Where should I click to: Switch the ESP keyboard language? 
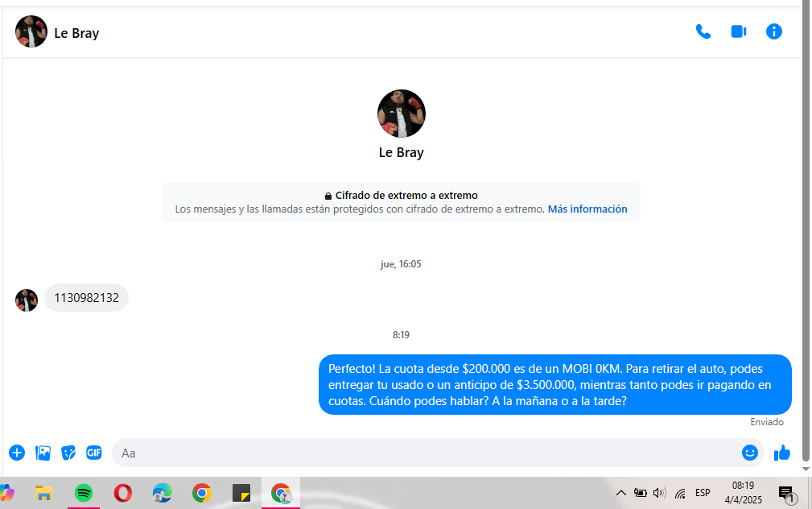[x=703, y=493]
